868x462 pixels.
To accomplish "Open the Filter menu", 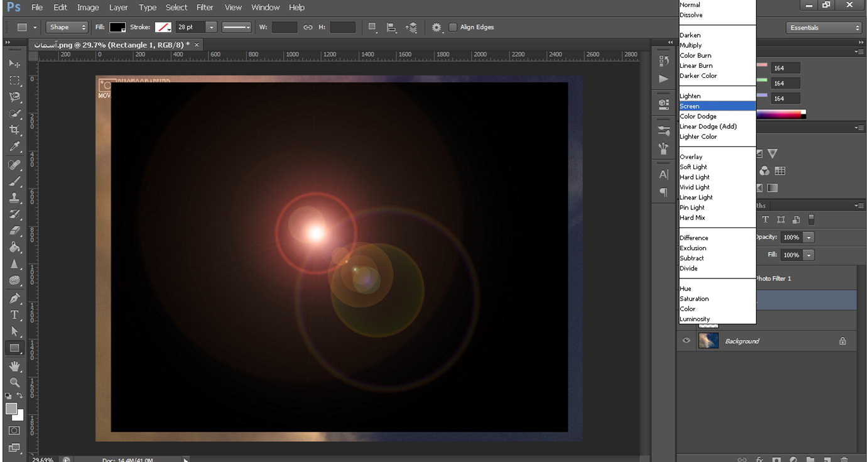I will [205, 8].
